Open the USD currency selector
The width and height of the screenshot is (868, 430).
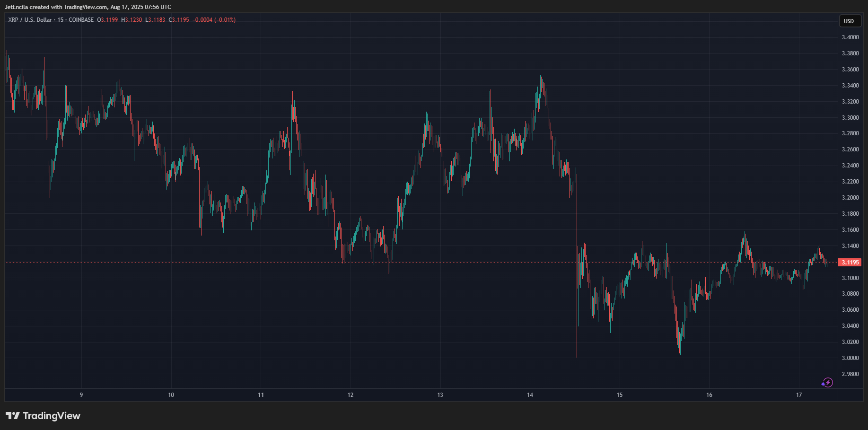(x=849, y=21)
